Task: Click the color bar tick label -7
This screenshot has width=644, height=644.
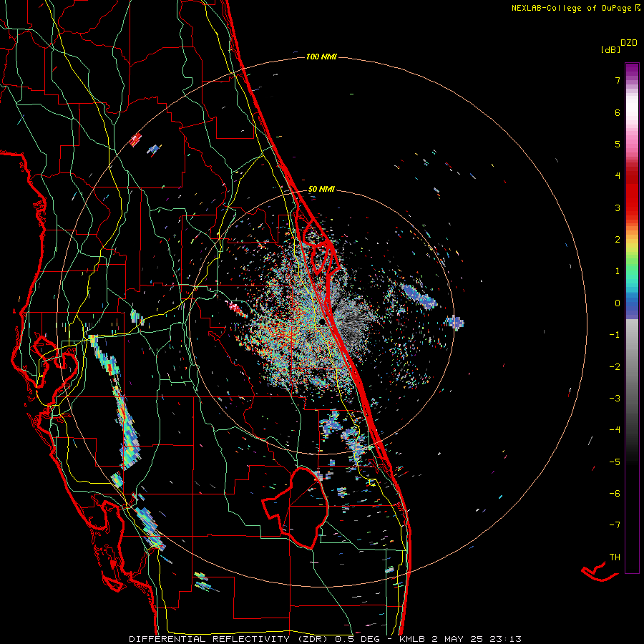Action: (x=615, y=525)
